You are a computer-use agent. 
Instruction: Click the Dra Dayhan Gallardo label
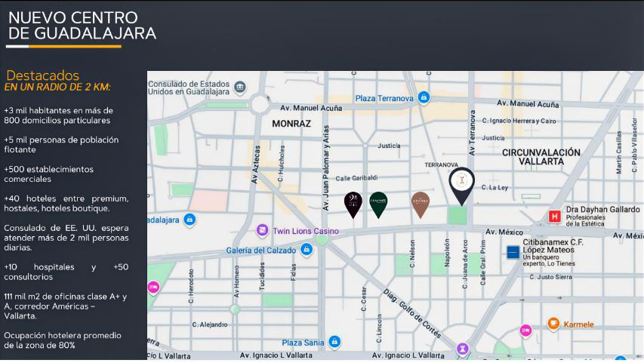click(602, 210)
